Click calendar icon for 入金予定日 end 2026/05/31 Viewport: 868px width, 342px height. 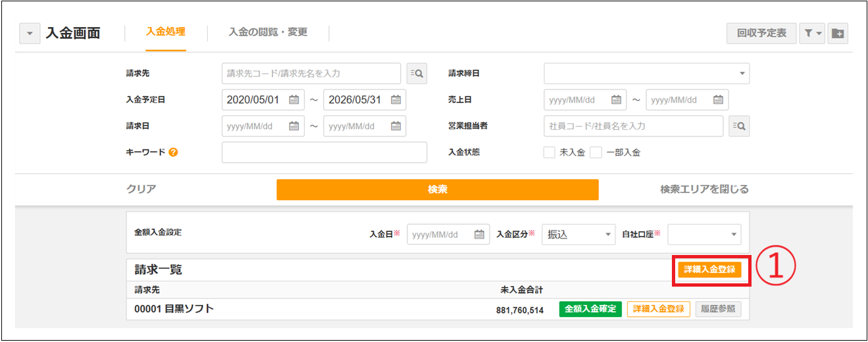(396, 100)
